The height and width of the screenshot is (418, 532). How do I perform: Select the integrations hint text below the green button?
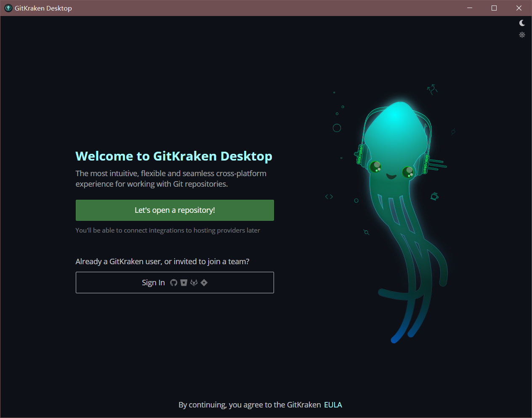point(168,230)
